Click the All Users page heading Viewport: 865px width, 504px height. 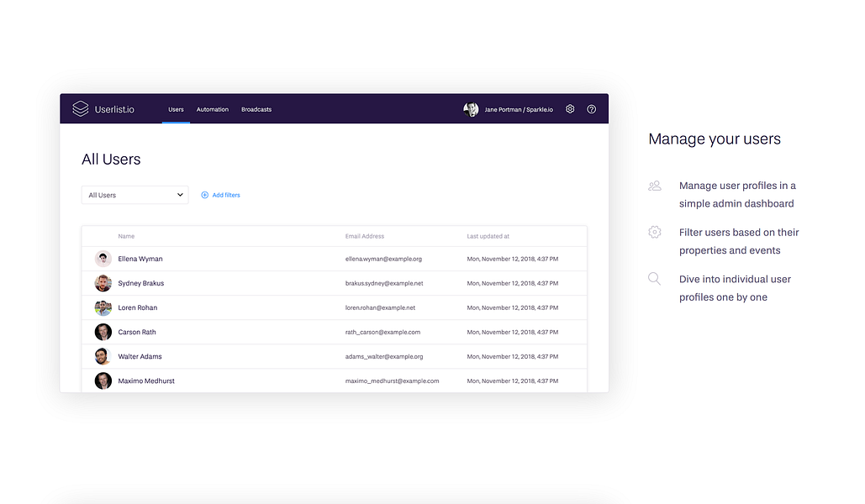tap(111, 160)
